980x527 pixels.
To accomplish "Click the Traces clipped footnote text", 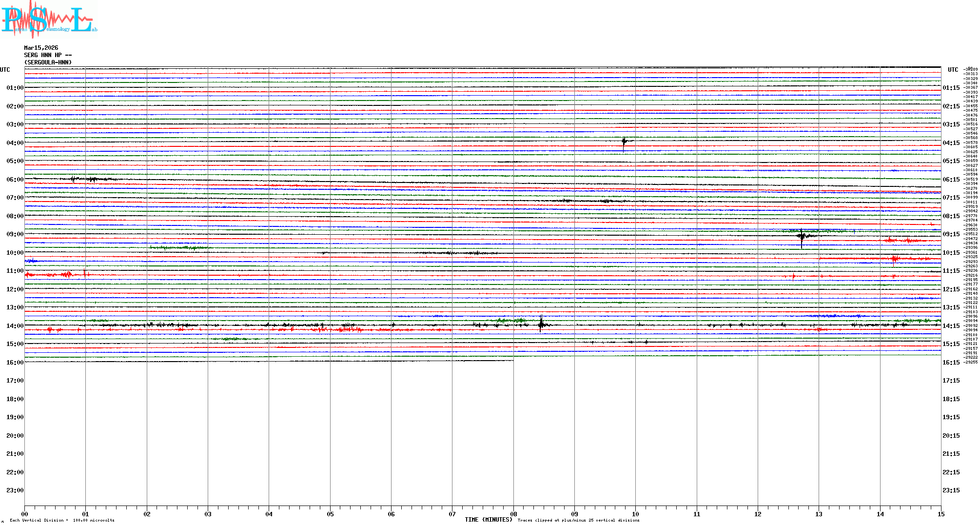I will click(x=578, y=520).
